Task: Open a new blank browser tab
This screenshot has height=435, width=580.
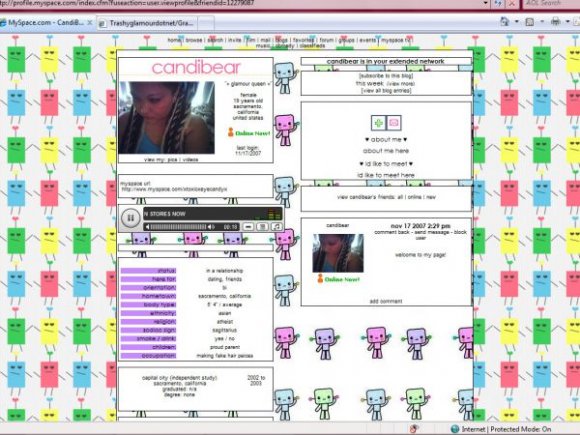Action: [x=206, y=23]
